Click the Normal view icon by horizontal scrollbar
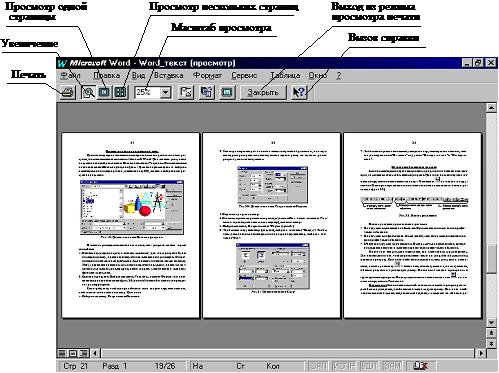The image size is (499, 373). [62, 353]
